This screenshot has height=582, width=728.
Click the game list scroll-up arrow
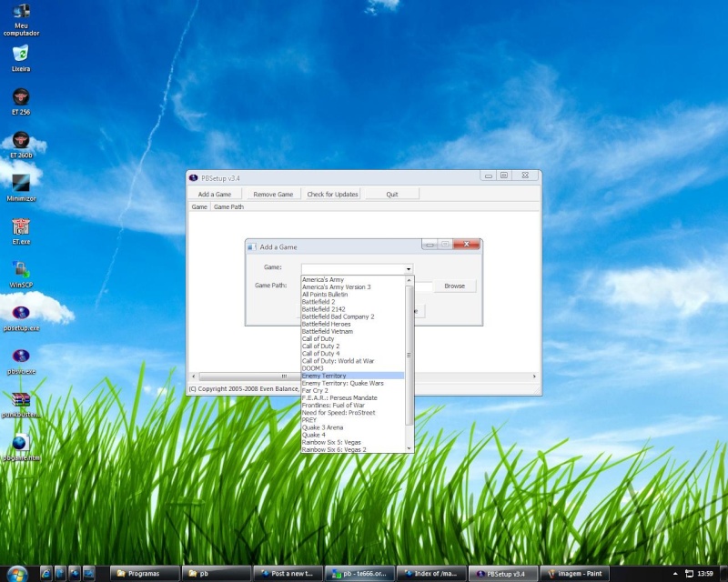409,280
